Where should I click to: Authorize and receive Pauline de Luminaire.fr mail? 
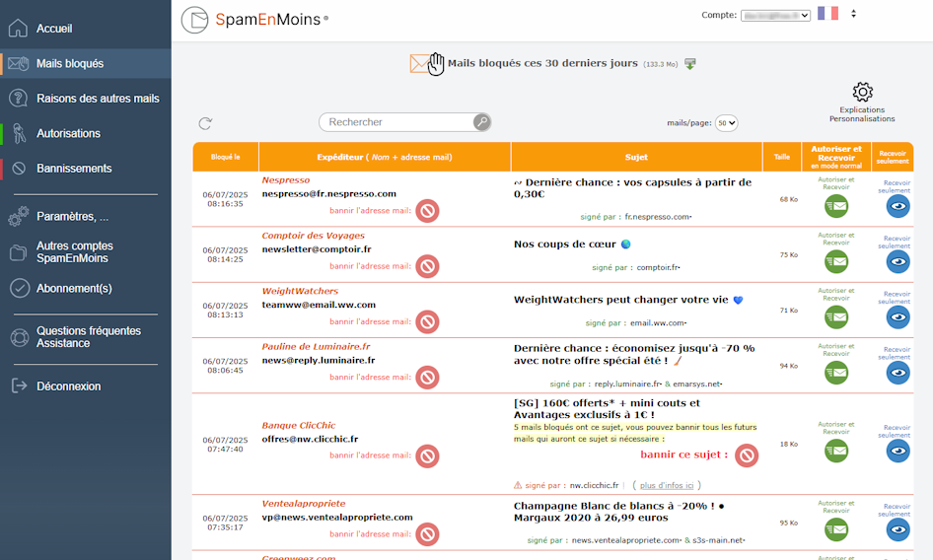click(x=836, y=373)
